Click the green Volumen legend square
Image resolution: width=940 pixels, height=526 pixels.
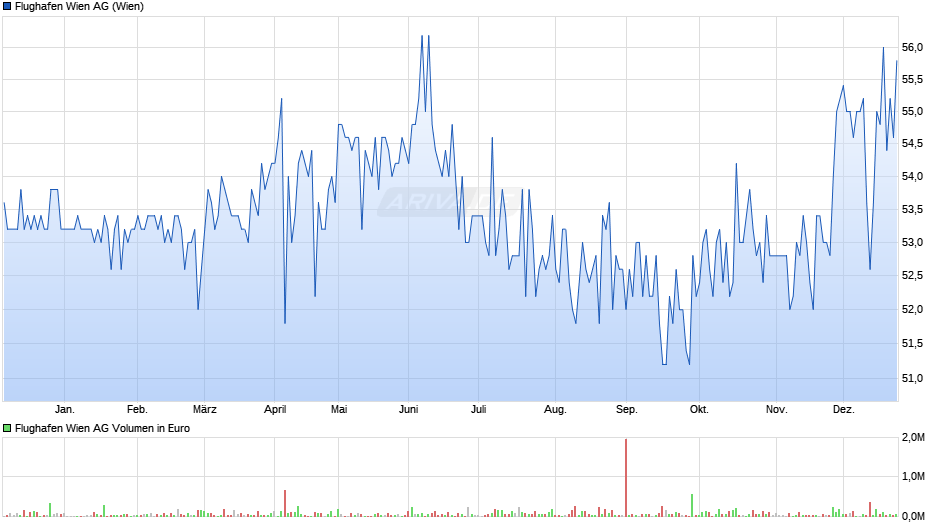7,428
